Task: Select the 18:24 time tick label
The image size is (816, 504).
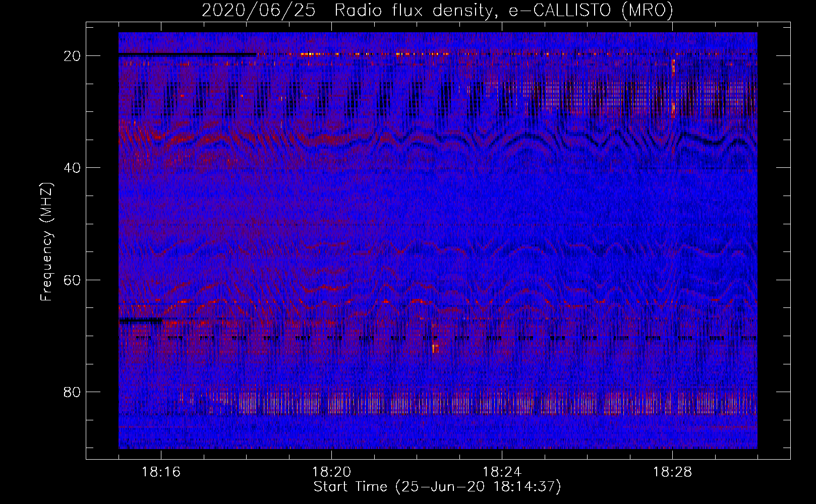Action: (x=502, y=472)
